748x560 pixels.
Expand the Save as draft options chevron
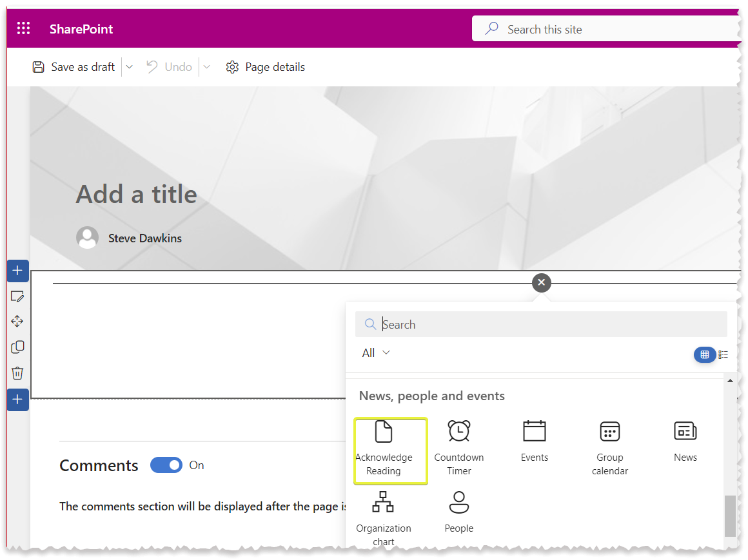[x=129, y=66]
